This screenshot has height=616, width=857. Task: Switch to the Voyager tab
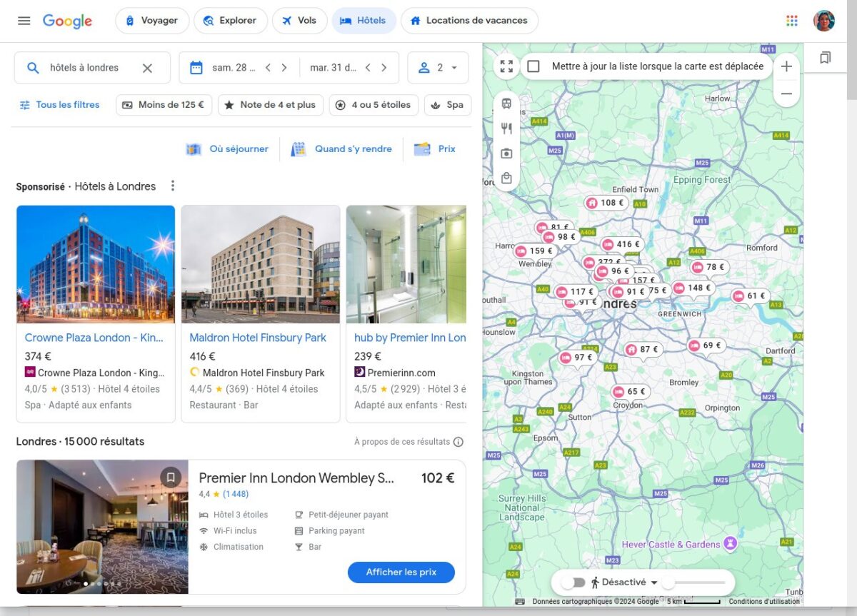click(x=152, y=21)
